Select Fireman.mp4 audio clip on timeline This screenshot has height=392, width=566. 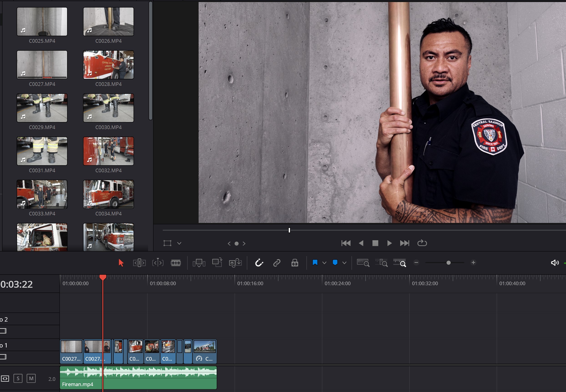(138, 378)
